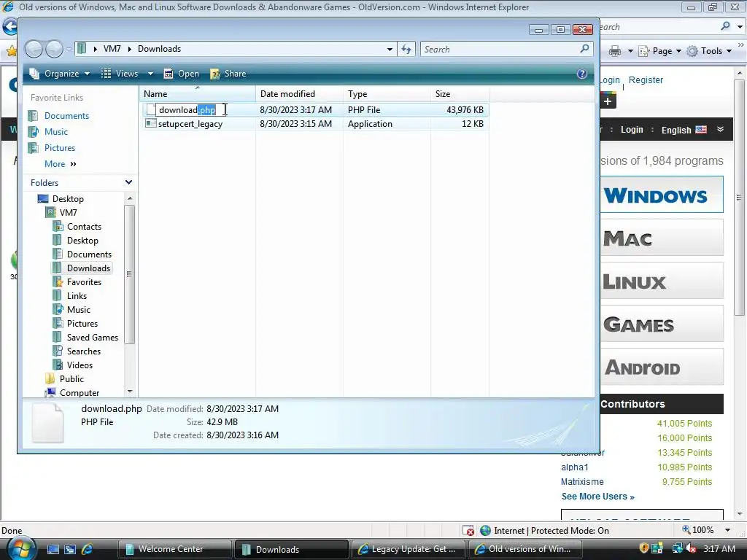The height and width of the screenshot is (560, 747).
Task: Sort files by the Type column
Action: tap(387, 94)
